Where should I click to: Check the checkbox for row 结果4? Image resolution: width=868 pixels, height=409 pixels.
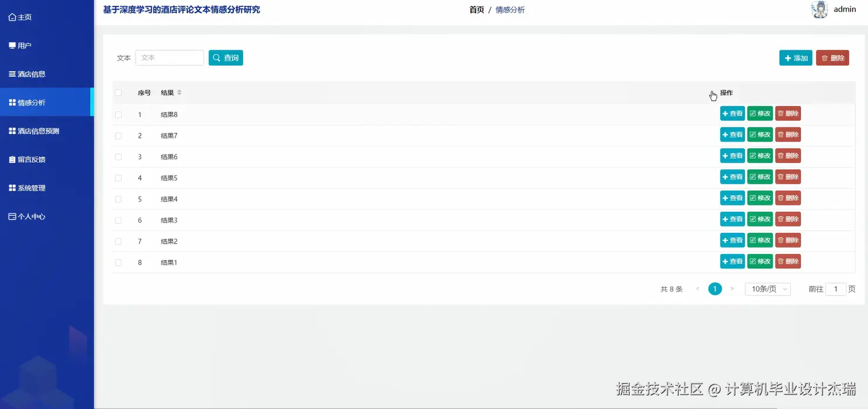119,199
